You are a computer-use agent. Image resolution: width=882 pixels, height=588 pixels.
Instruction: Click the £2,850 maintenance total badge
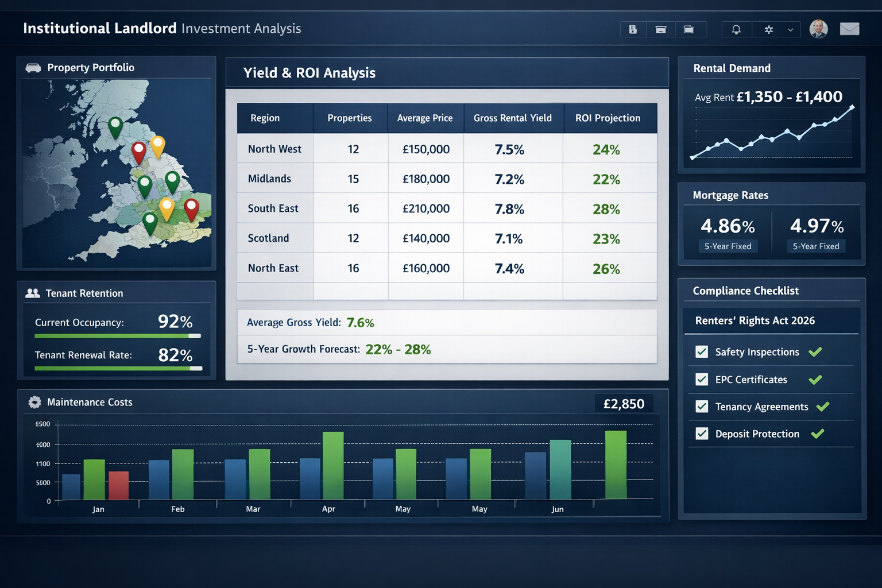pos(624,403)
